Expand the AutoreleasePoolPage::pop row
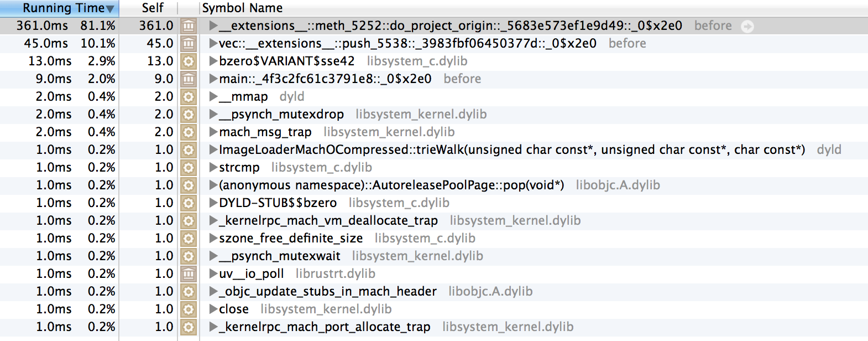This screenshot has height=341, width=868. click(x=213, y=185)
